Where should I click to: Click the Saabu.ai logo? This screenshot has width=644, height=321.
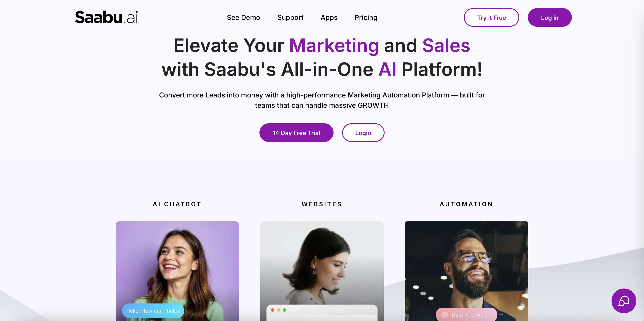[x=106, y=17]
